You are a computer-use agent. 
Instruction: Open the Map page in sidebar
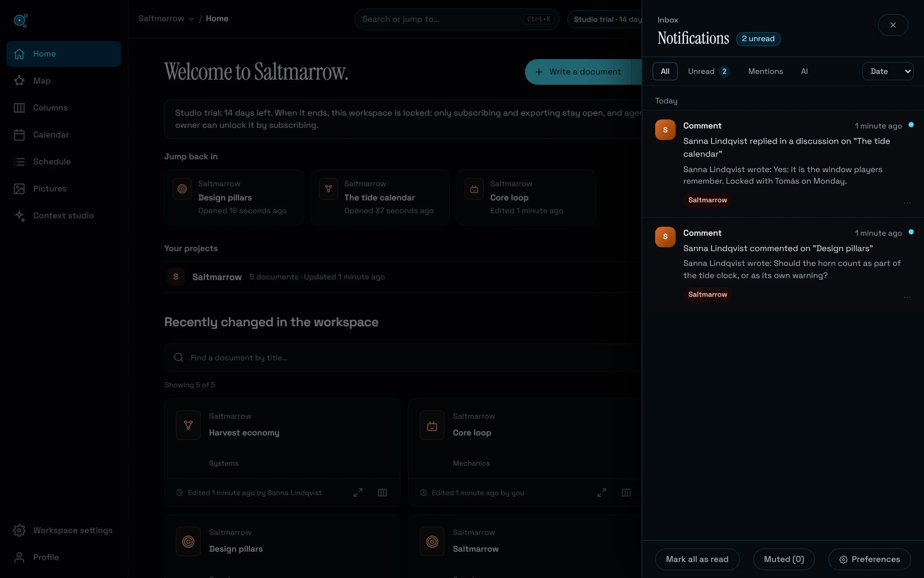(64, 81)
